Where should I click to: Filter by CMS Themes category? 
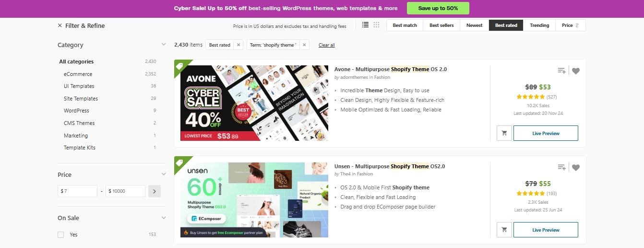coord(79,123)
